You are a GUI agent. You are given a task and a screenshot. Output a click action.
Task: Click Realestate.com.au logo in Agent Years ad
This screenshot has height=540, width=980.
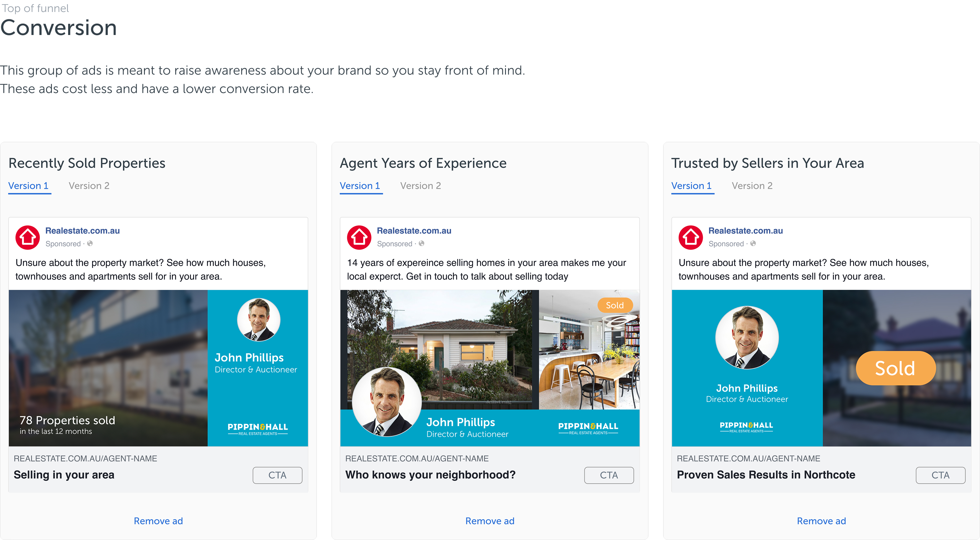[x=359, y=237]
